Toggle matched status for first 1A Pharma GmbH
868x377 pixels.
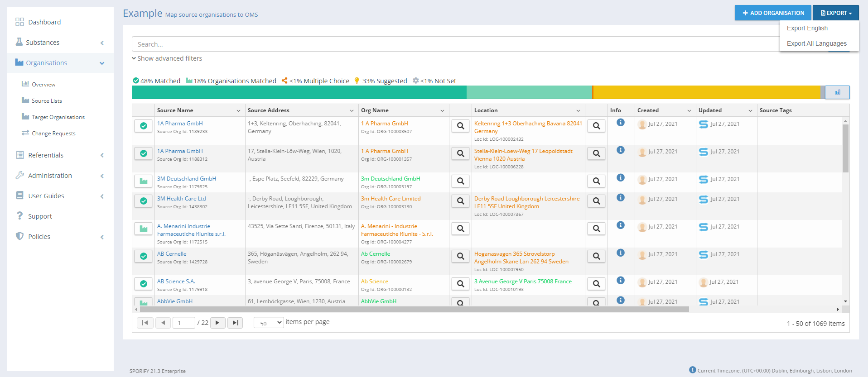(x=143, y=126)
